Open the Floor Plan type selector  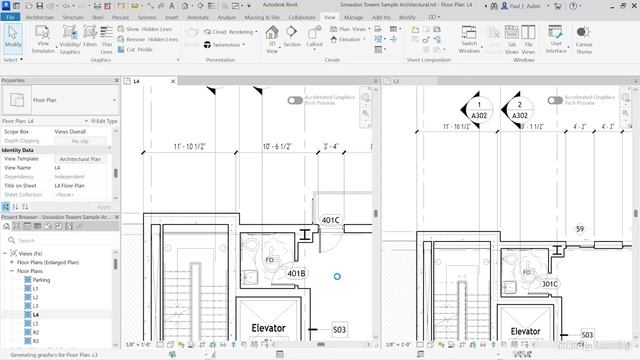[x=60, y=100]
